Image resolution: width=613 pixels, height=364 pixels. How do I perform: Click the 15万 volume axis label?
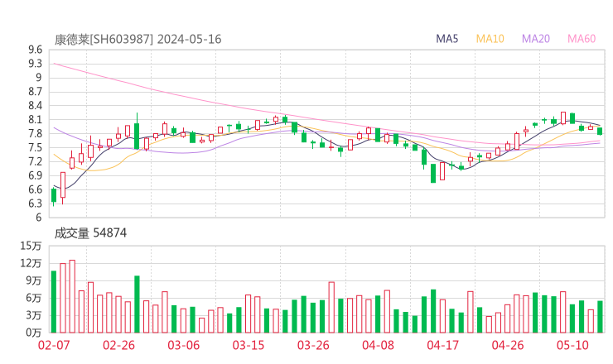[31, 246]
